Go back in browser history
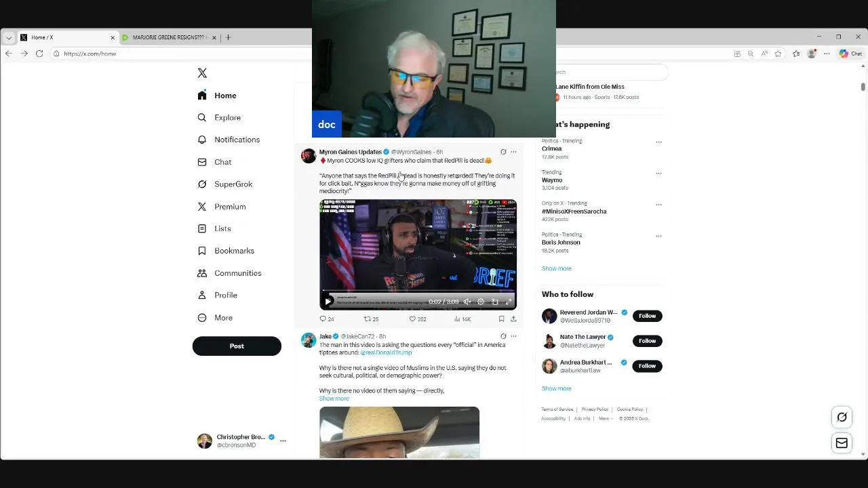Image resolution: width=868 pixels, height=488 pixels. [x=9, y=54]
